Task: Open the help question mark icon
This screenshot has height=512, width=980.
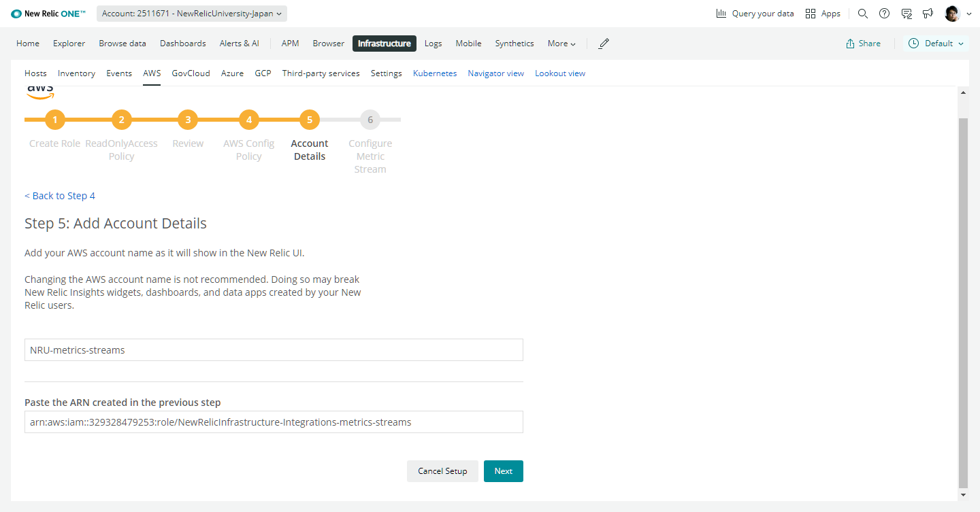Action: tap(884, 14)
